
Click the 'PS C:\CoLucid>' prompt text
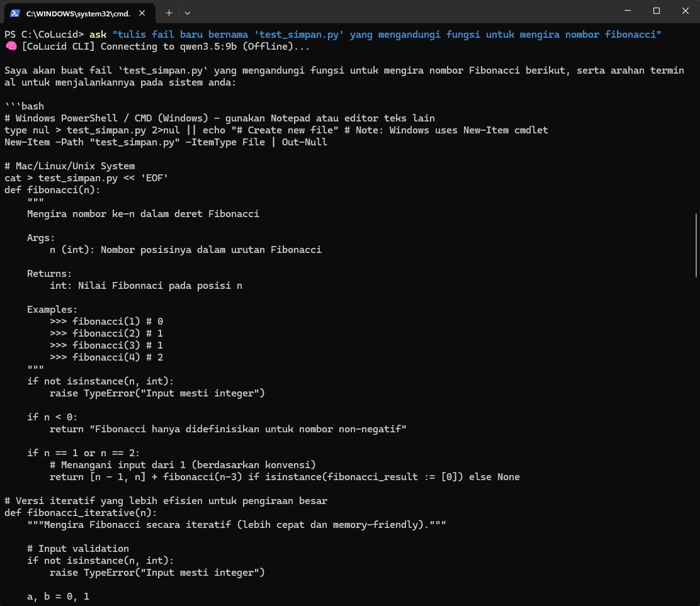pos(44,35)
